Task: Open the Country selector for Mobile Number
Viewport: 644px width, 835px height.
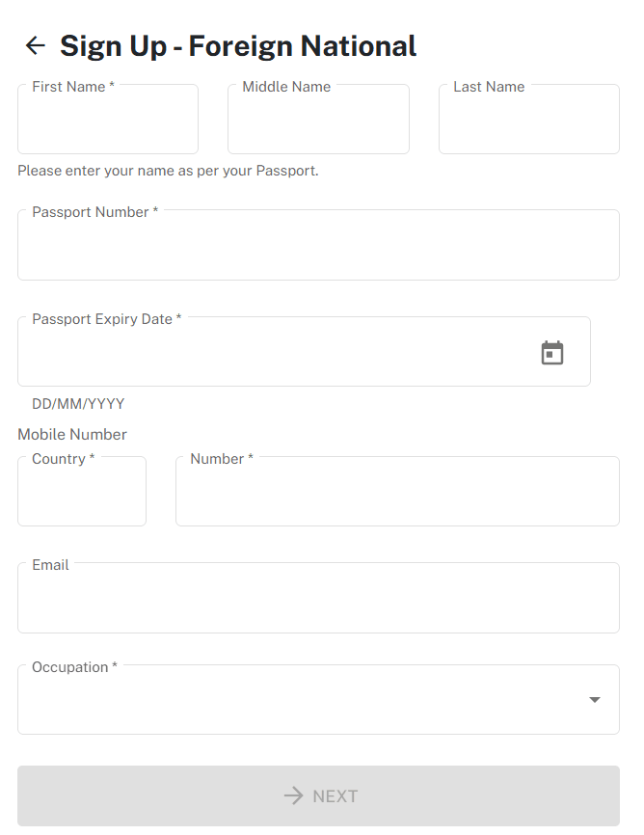Action: click(x=81, y=491)
